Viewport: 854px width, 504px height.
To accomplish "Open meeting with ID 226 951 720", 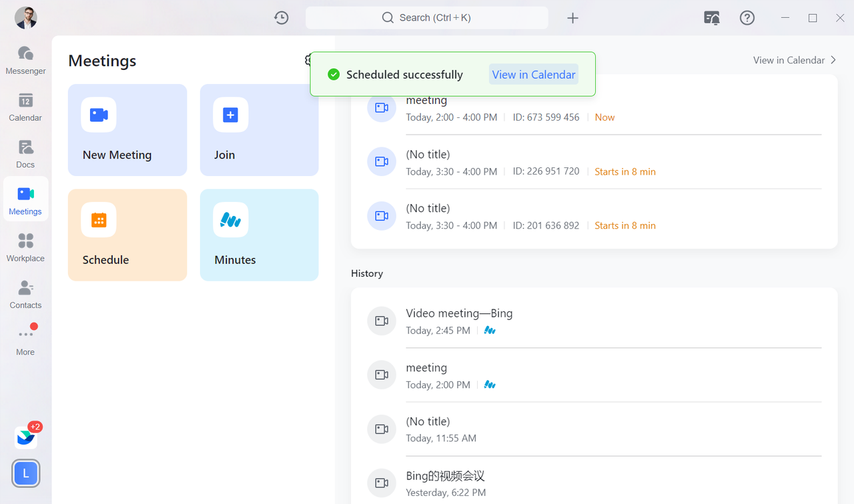I will coord(492,162).
